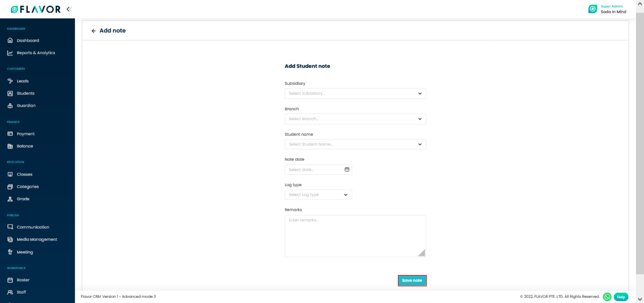Click the Help button in footer
Viewport: 644px width, 303px height.
pyautogui.click(x=621, y=297)
